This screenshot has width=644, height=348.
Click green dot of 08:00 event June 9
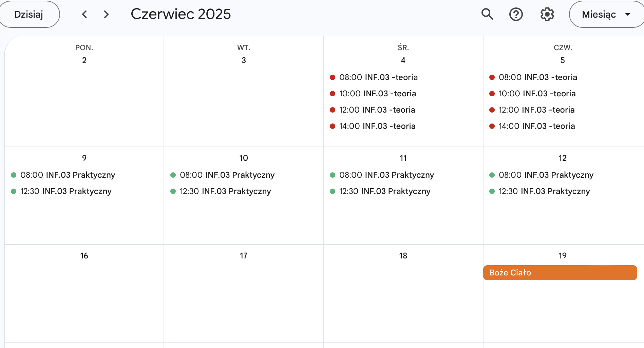(14, 175)
